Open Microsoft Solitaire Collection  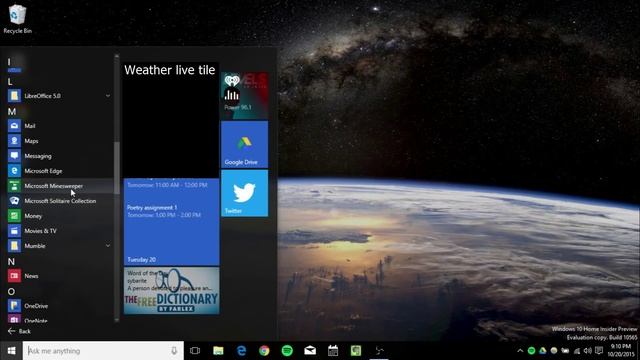tap(59, 201)
